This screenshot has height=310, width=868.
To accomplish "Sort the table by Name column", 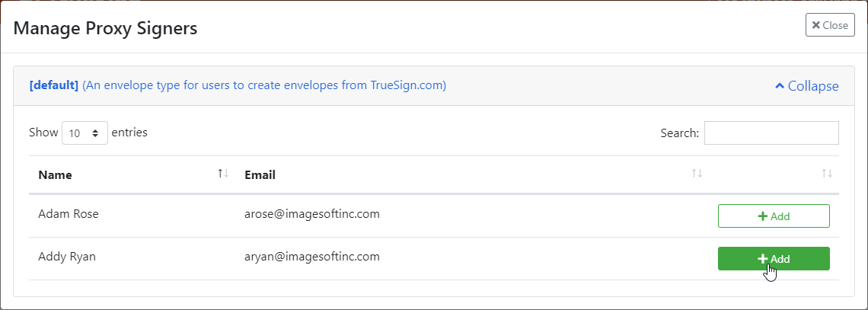I will [x=132, y=174].
